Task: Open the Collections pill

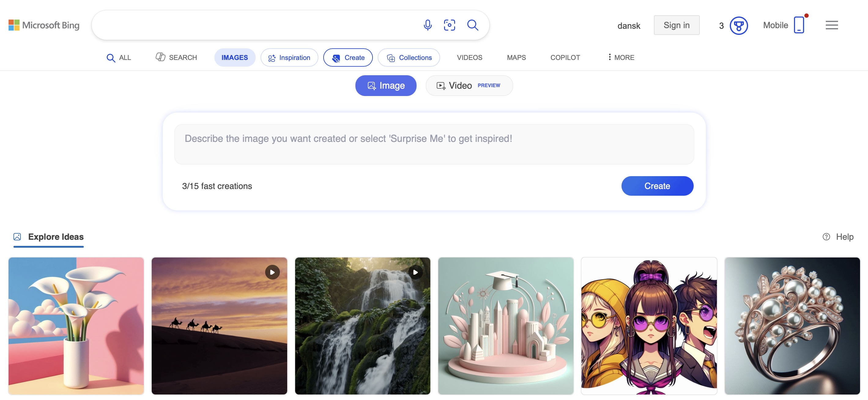Action: click(409, 57)
